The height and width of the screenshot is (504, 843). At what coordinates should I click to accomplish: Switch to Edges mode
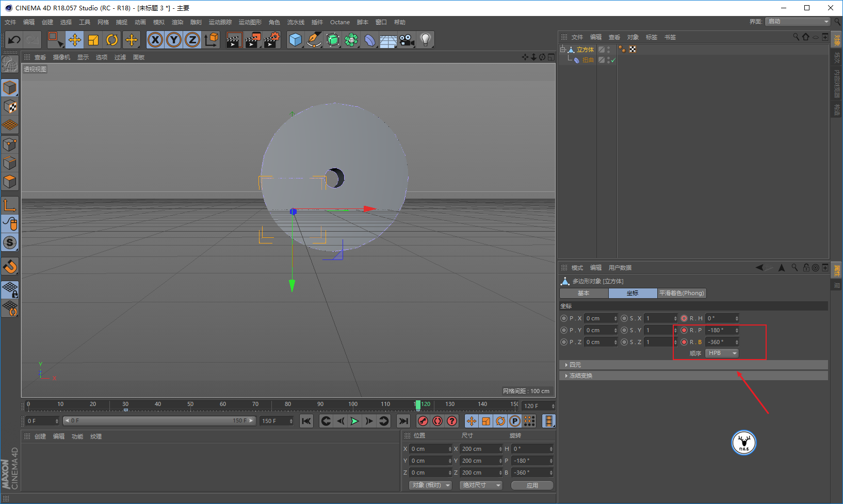(x=10, y=163)
